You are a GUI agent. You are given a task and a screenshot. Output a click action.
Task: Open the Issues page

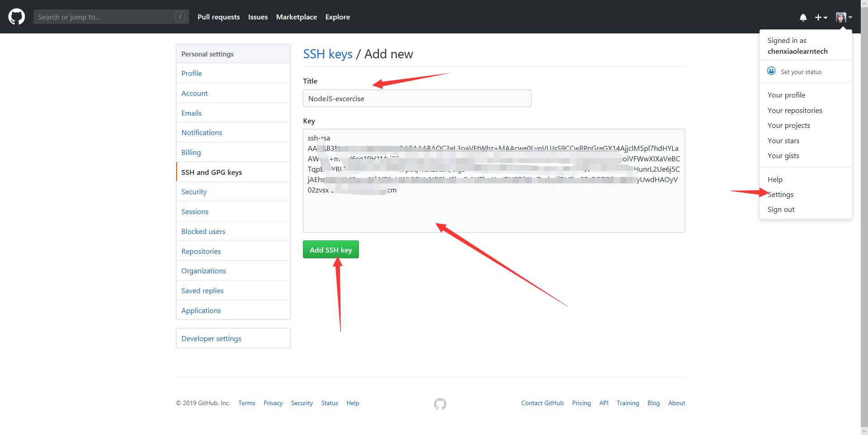pos(258,17)
